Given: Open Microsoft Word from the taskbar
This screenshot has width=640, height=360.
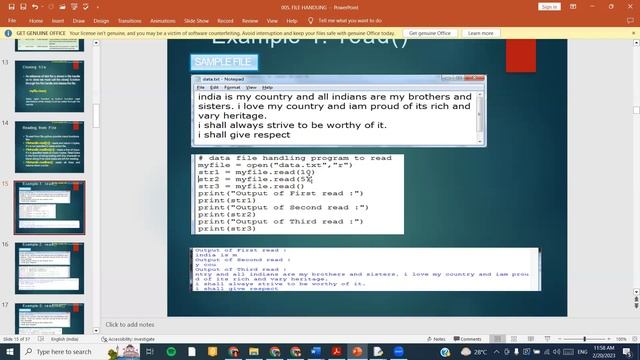Looking at the screenshot, I should click(316, 351).
